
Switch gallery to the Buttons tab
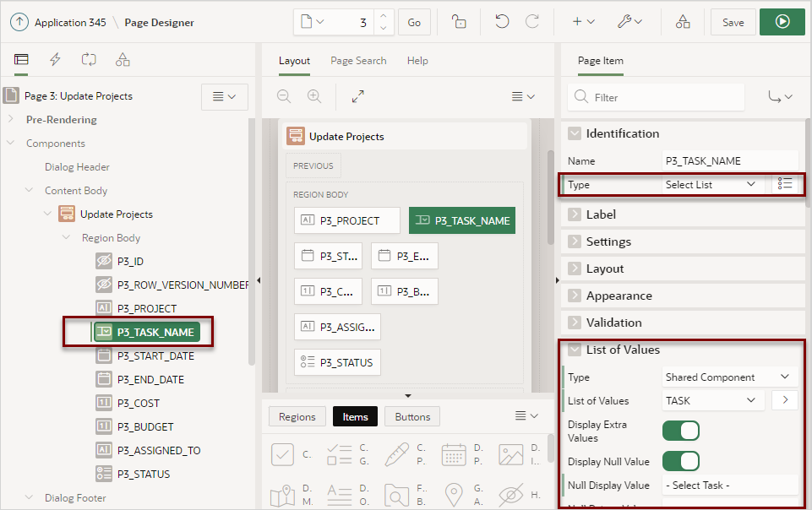click(412, 416)
